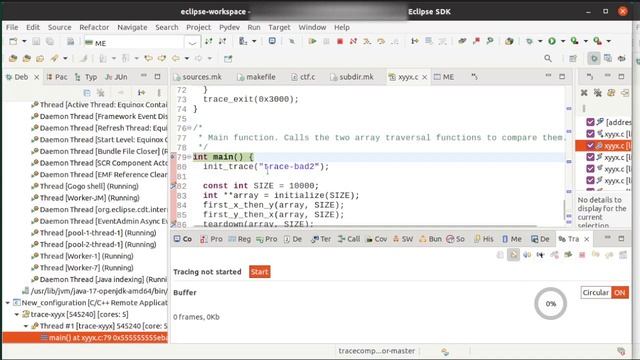Open the Refactor menu
Screen dimensions: 640x360
tap(94, 27)
